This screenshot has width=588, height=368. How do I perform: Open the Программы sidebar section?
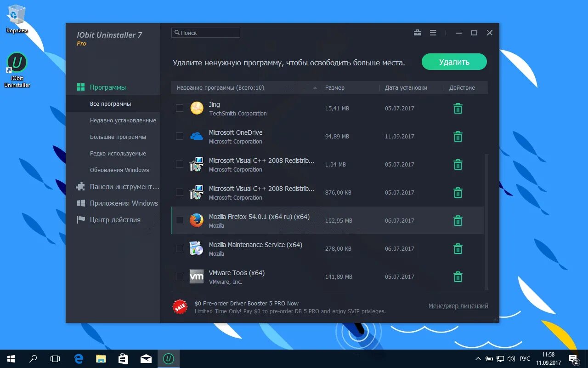107,87
